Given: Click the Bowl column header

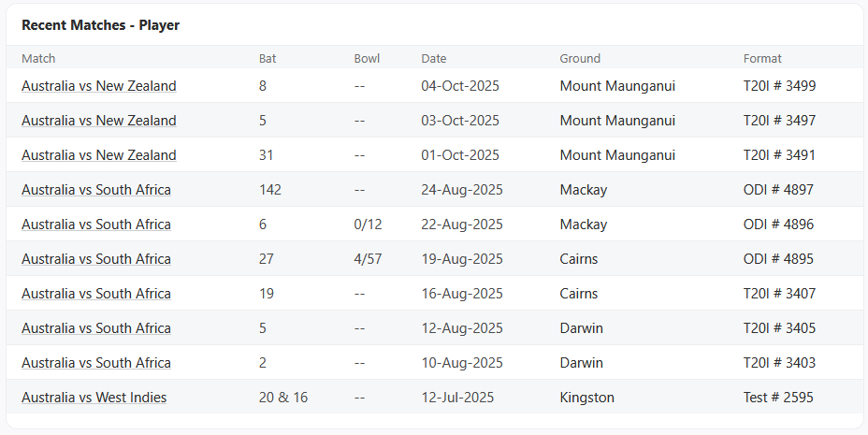Looking at the screenshot, I should [367, 58].
